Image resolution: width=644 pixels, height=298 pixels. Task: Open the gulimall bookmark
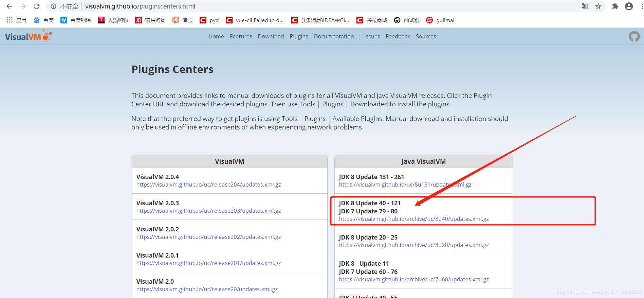441,20
